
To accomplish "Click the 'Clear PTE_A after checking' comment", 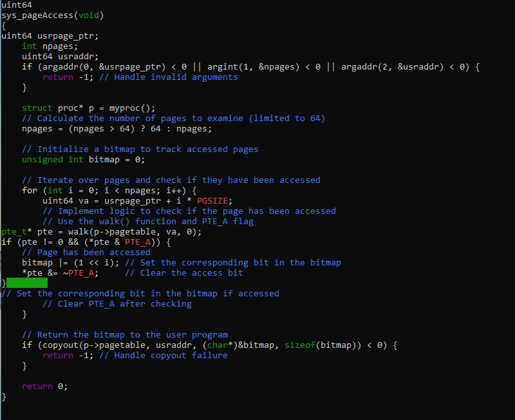I will point(117,304).
